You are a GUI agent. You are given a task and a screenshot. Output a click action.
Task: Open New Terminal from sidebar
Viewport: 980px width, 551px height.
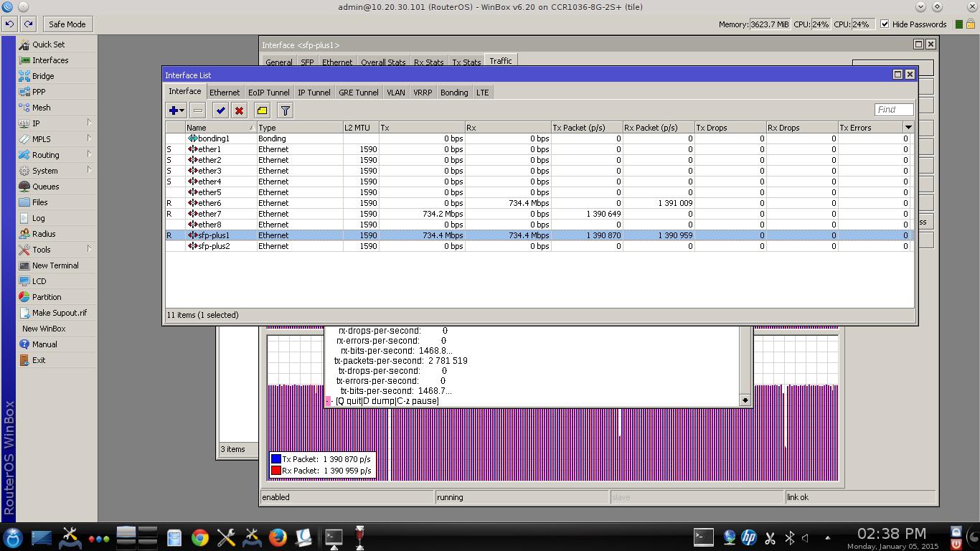point(55,265)
